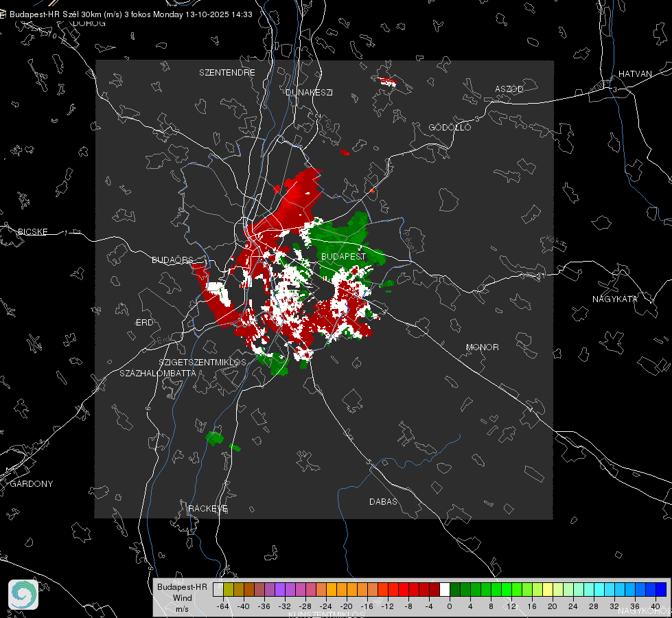Click the BUDAPEST city label
The width and height of the screenshot is (672, 618).
[344, 256]
